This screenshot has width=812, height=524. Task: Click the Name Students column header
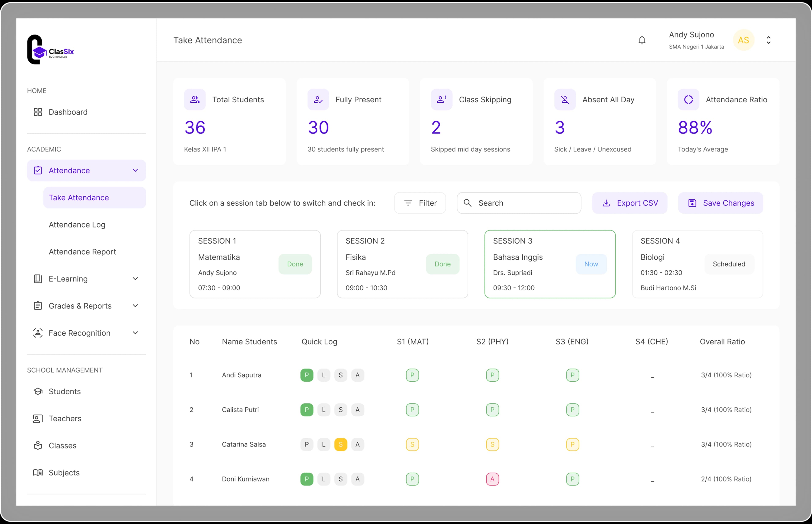(x=250, y=342)
